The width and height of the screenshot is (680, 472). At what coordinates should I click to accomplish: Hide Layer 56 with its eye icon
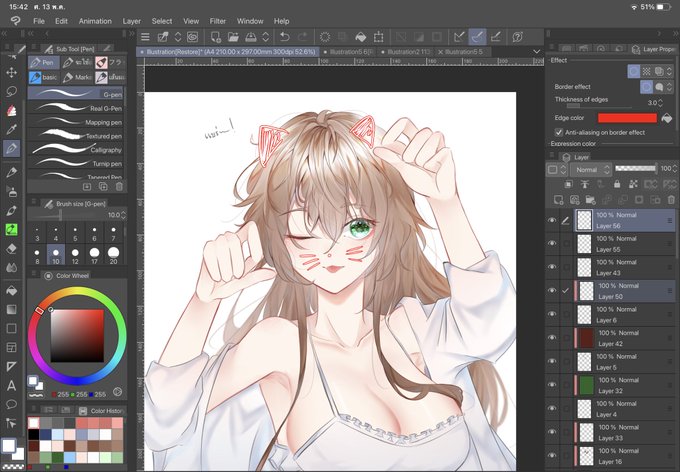click(552, 220)
